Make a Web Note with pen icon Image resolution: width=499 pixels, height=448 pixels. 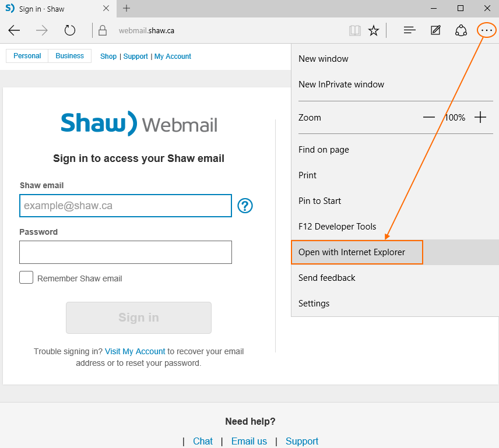435,30
